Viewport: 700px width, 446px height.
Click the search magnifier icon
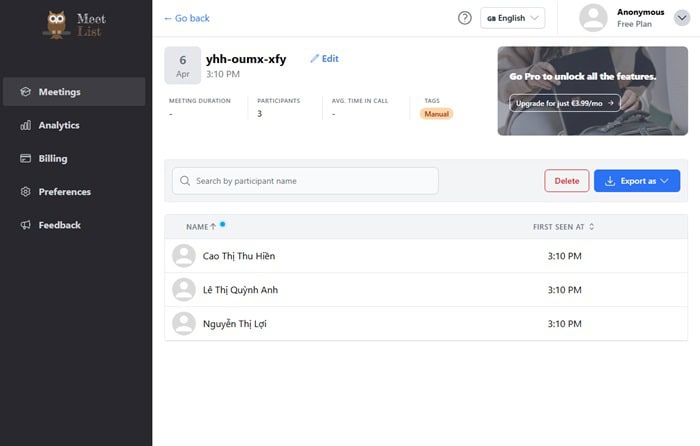(185, 181)
